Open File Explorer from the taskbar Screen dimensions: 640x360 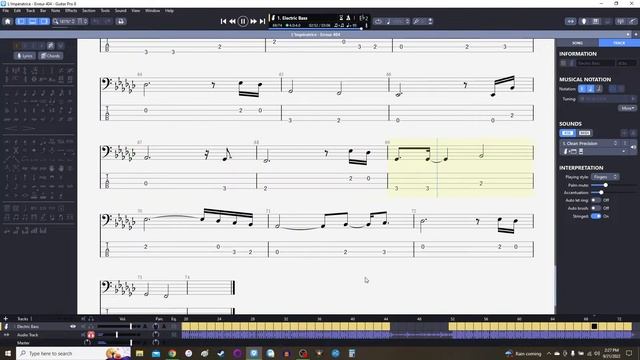pos(140,353)
